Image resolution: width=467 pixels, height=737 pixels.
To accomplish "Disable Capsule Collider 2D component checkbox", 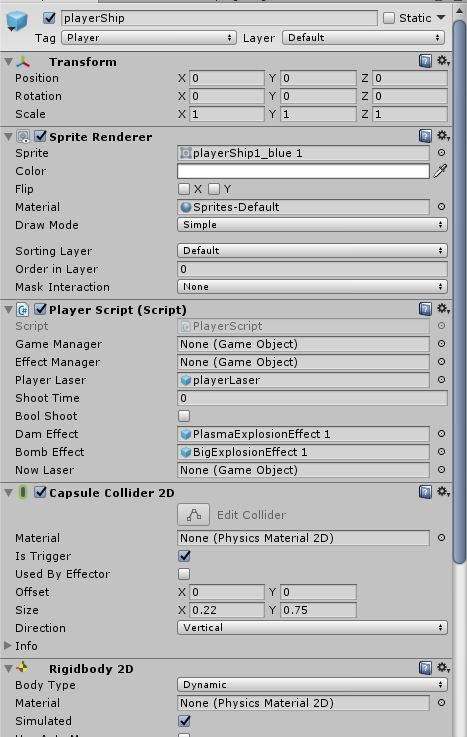I will click(x=40, y=492).
